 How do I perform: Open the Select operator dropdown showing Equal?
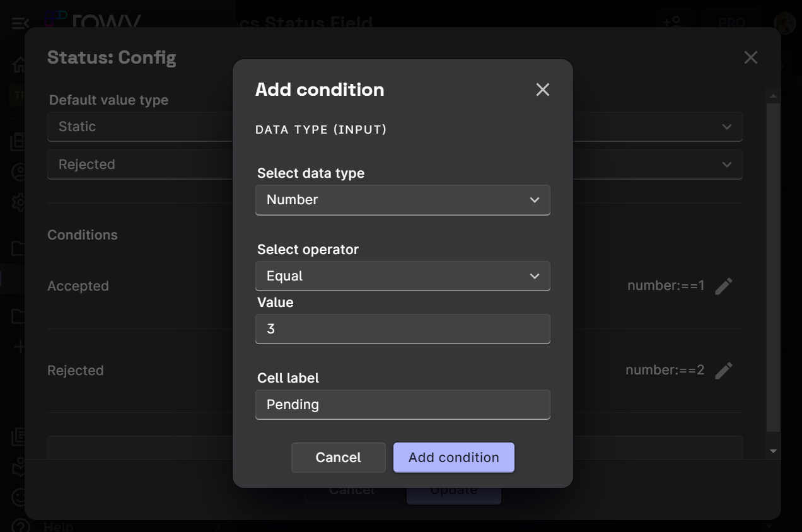[x=402, y=276]
